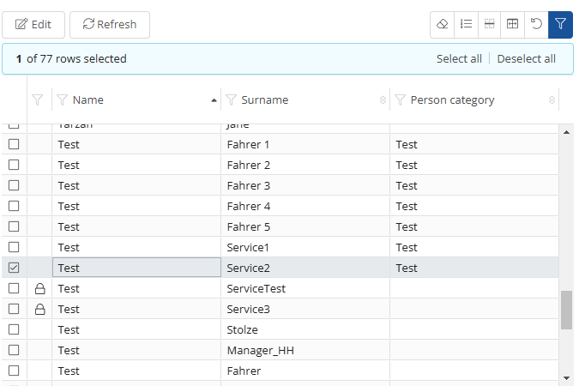Click the Edit button
The image size is (585, 392).
(33, 25)
